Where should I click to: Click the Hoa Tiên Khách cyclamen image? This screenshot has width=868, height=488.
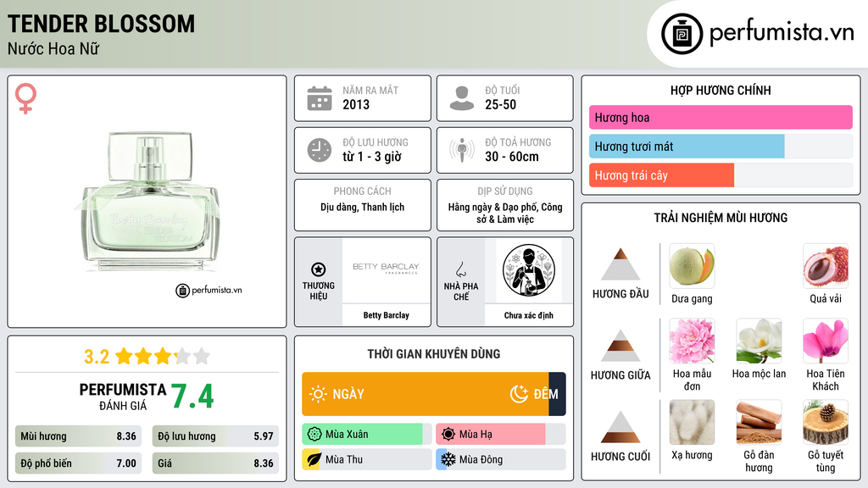point(826,341)
